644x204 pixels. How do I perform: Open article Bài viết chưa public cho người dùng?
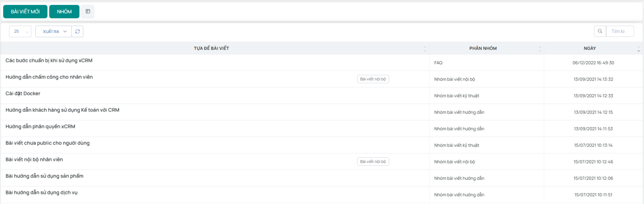coord(47,143)
